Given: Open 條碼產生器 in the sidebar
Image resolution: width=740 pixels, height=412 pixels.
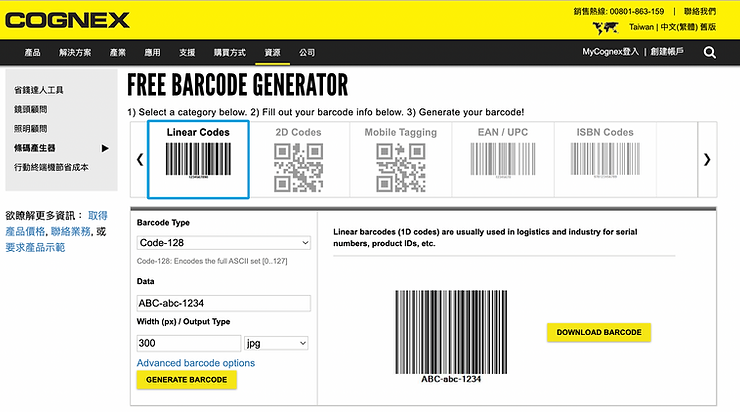Looking at the screenshot, I should coord(34,148).
